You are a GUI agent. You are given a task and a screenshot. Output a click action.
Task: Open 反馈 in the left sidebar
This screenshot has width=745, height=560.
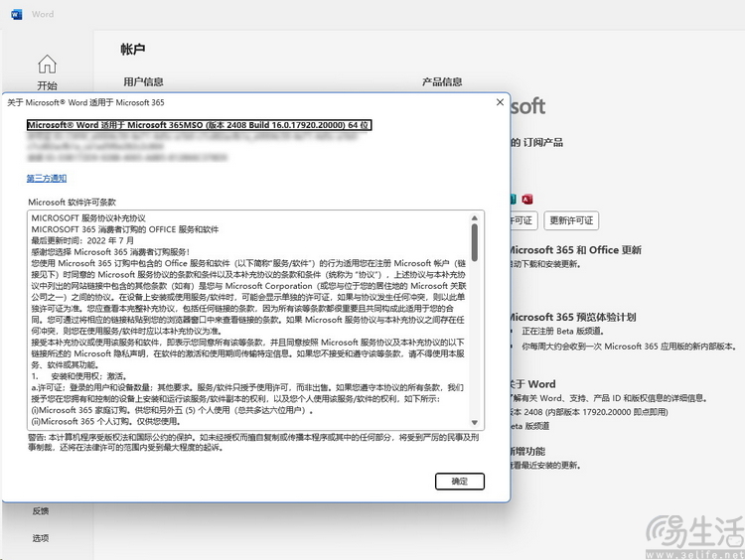point(41,511)
